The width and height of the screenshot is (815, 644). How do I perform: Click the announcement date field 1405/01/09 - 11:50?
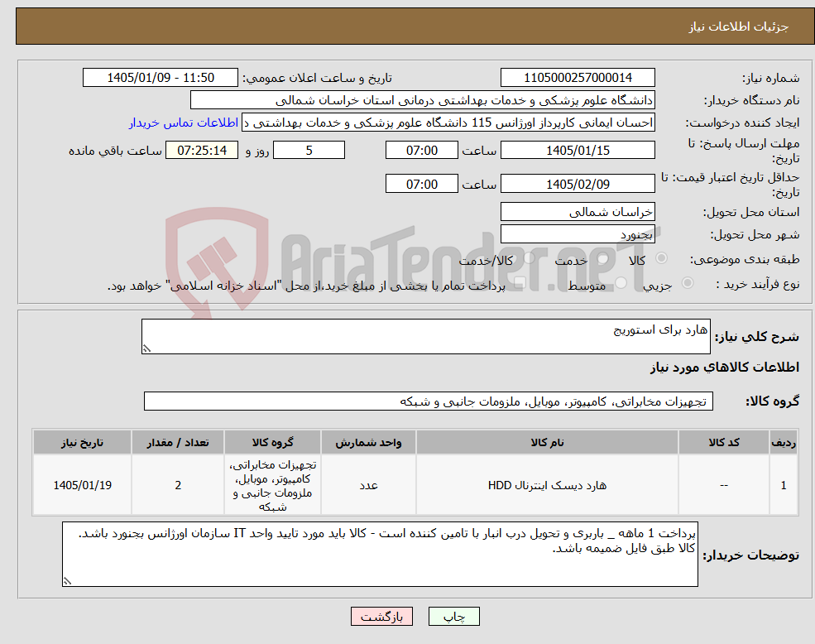[160, 78]
